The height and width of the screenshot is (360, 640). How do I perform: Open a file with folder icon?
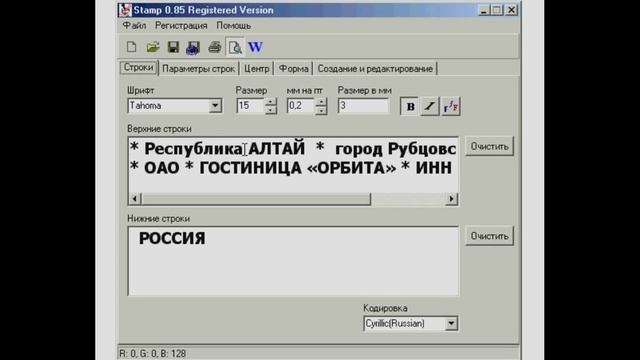tap(153, 47)
